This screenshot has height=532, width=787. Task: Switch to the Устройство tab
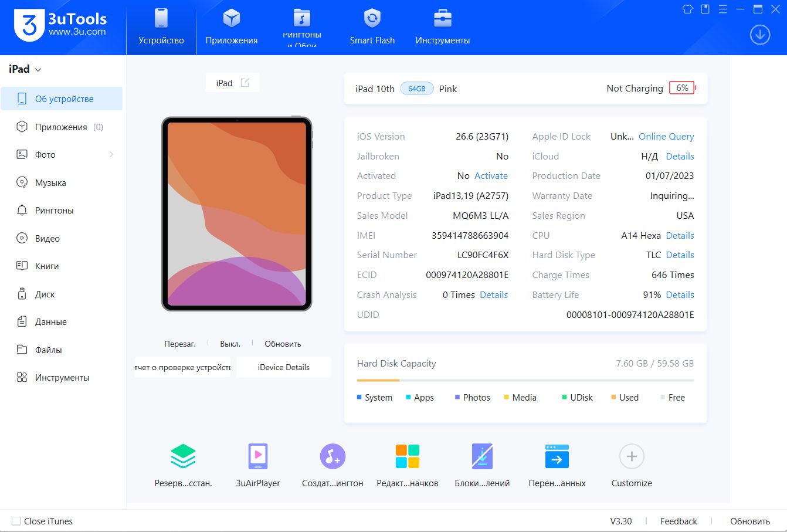coord(161,28)
